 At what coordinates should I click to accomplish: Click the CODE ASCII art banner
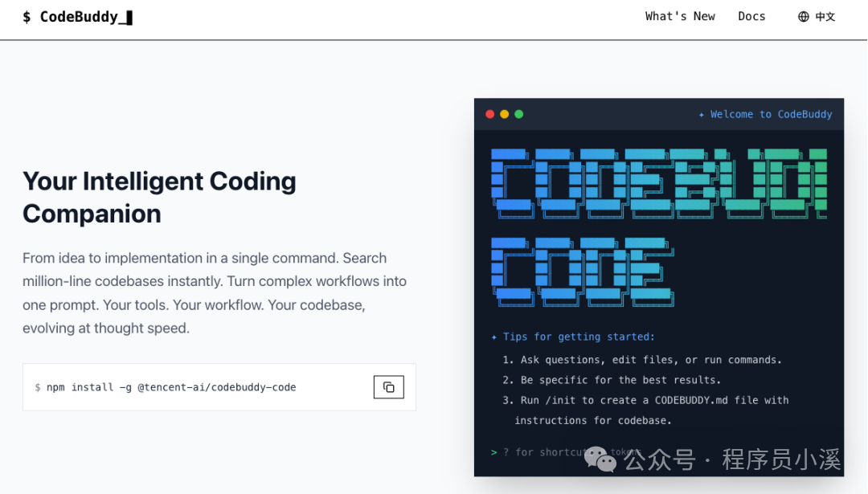tap(581, 271)
